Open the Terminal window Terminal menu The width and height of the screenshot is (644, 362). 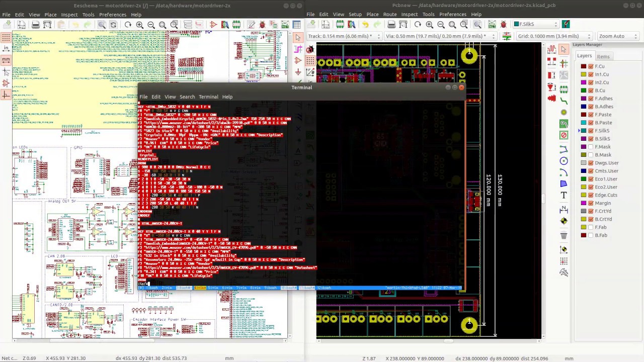pos(208,97)
